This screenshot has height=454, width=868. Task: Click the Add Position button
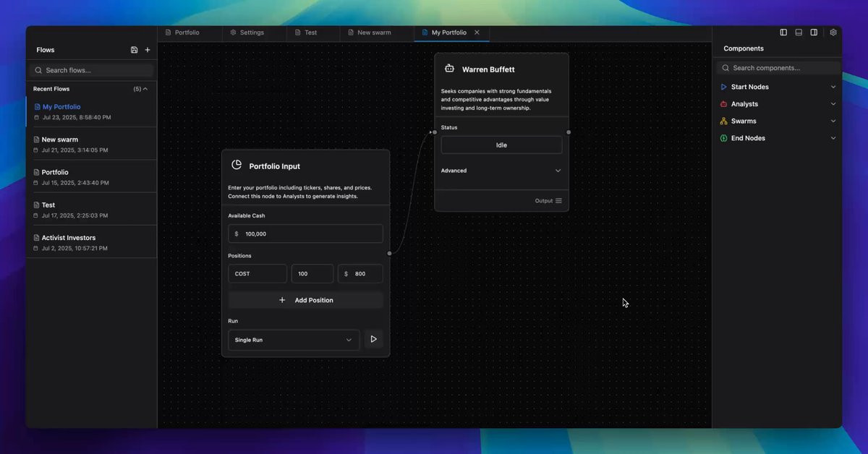tap(305, 300)
